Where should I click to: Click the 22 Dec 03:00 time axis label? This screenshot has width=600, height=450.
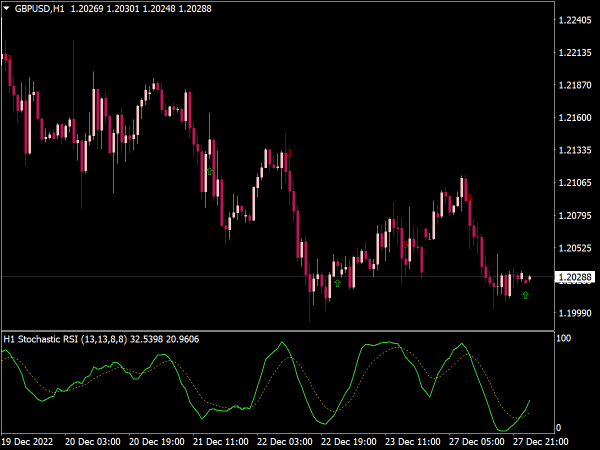point(285,442)
